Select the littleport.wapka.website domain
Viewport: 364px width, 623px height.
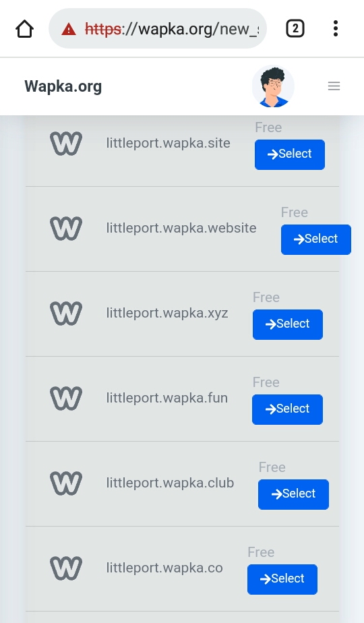[x=316, y=239]
